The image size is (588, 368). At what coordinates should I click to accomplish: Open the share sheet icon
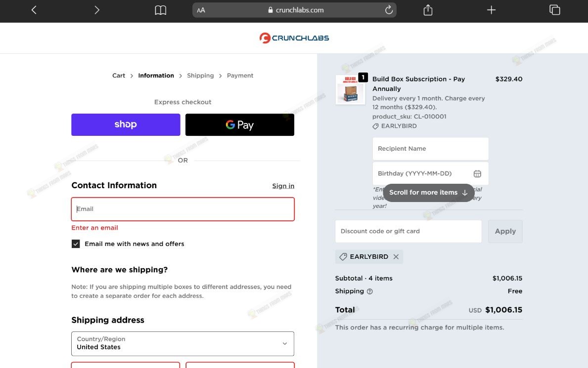click(428, 10)
